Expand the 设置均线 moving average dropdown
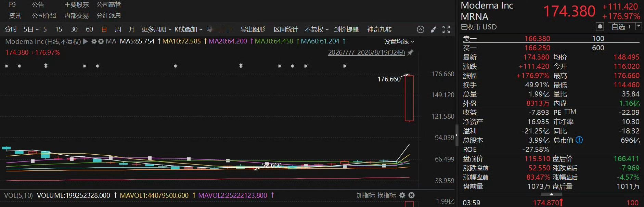Image resolution: width=644 pixels, height=207 pixels. 399,41
